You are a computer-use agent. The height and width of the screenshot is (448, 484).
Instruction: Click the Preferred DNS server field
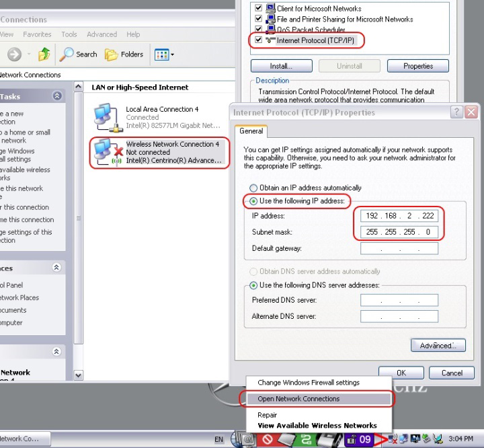399,300
